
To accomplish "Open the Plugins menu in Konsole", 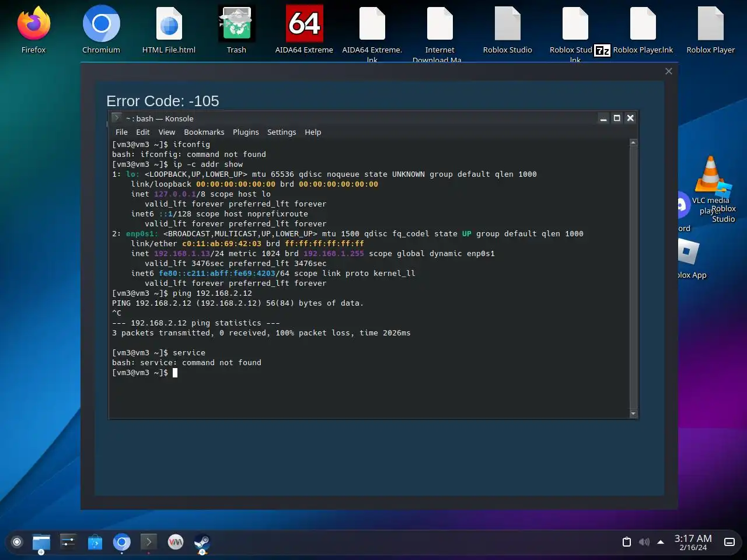I will point(246,132).
